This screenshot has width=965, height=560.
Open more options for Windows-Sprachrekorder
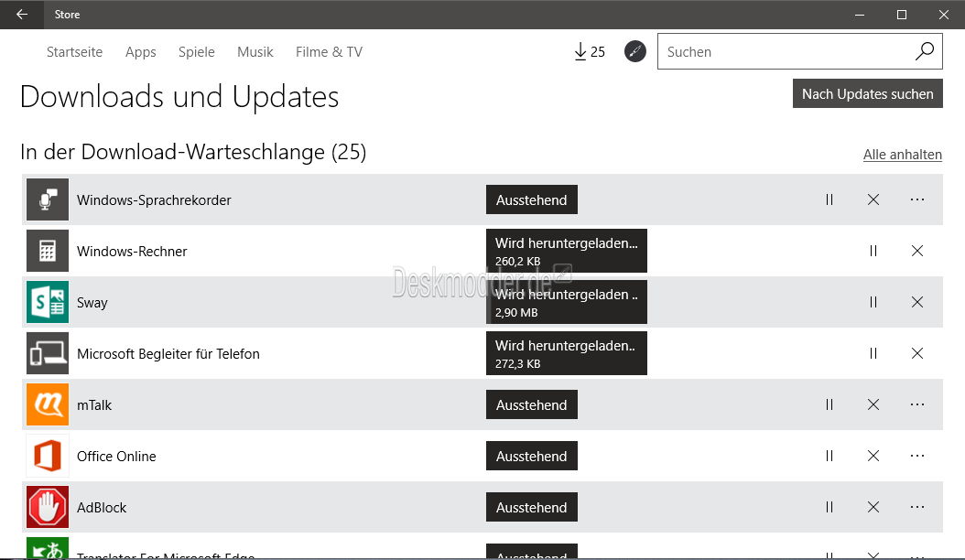(x=917, y=199)
